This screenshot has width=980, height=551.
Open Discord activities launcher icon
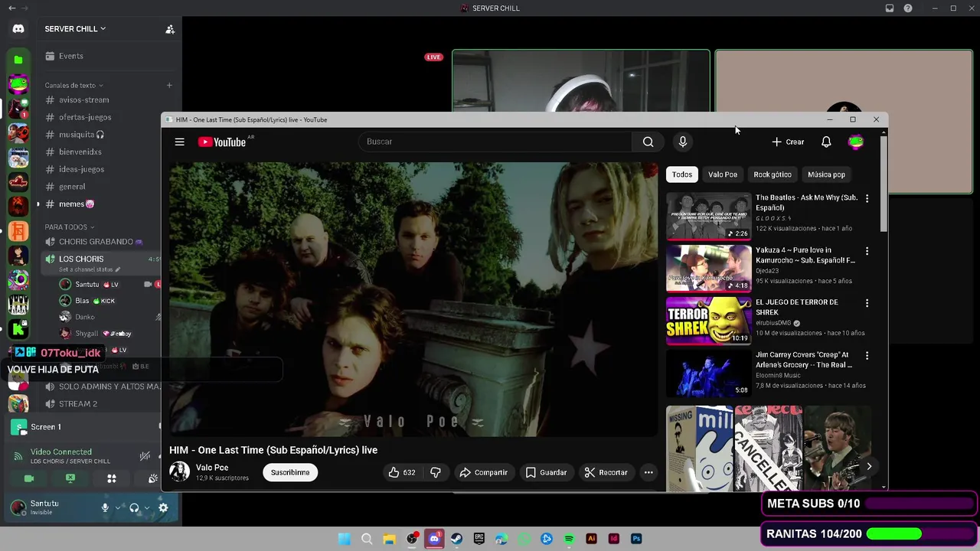click(x=112, y=478)
